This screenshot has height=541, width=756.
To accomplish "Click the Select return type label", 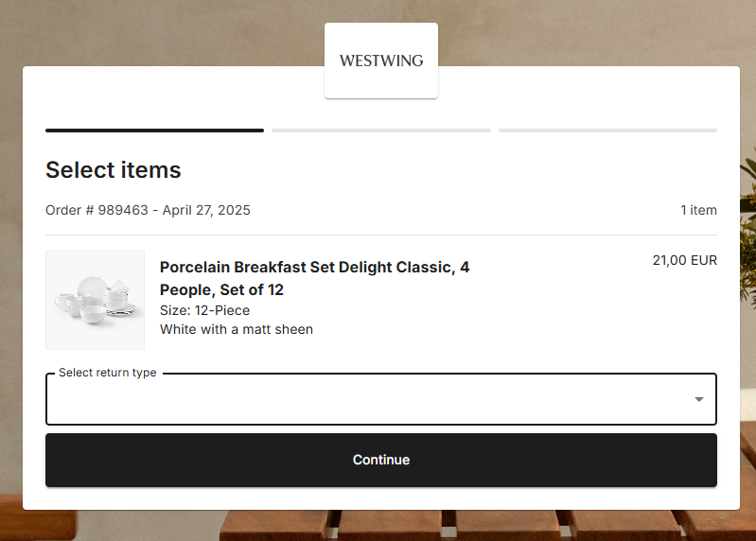I will point(108,373).
